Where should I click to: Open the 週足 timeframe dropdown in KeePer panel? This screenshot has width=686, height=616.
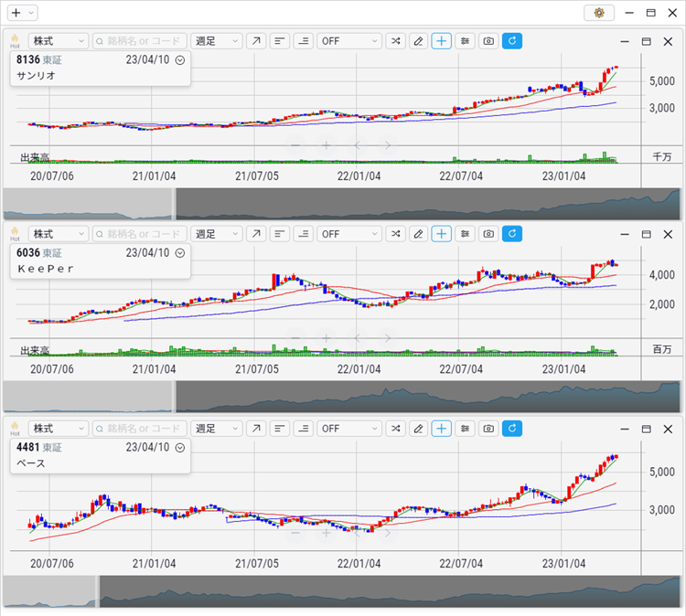[217, 234]
